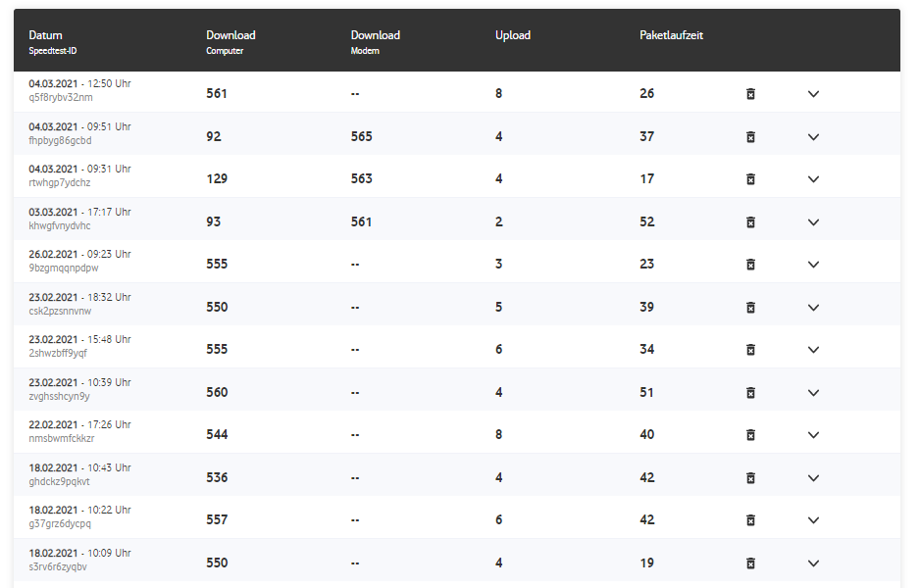Viewport: 920px width, 588px height.
Task: Trash speedtest entry ghdckz9pqkvt
Action: coord(750,477)
